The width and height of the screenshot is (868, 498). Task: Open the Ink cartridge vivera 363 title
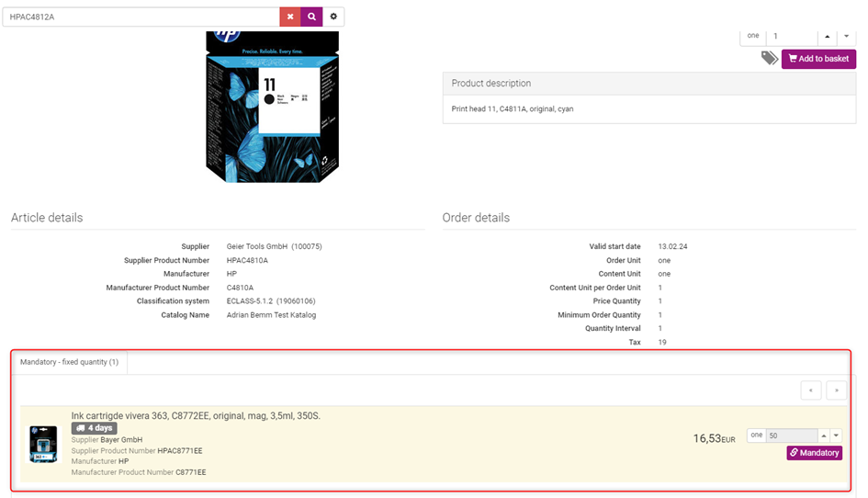[196, 415]
